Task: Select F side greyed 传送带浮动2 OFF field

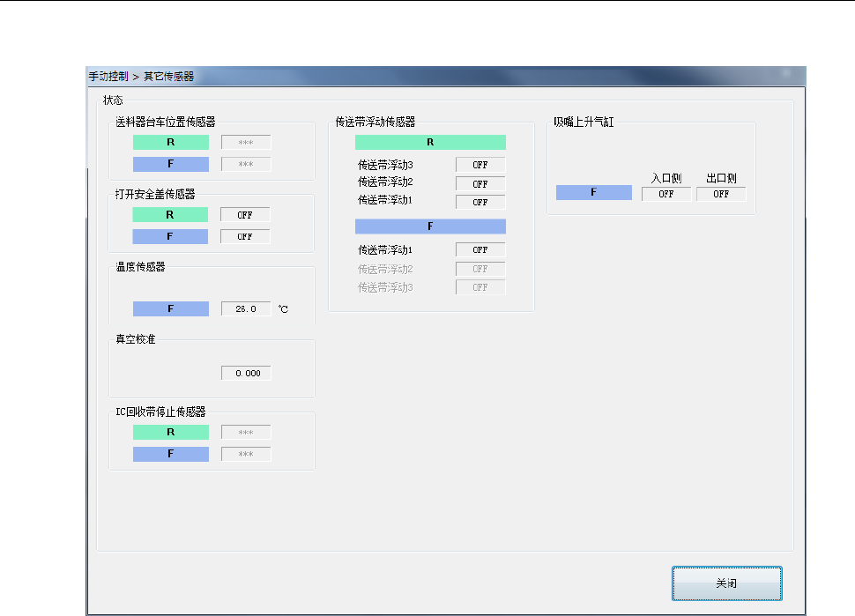Action: (x=480, y=269)
